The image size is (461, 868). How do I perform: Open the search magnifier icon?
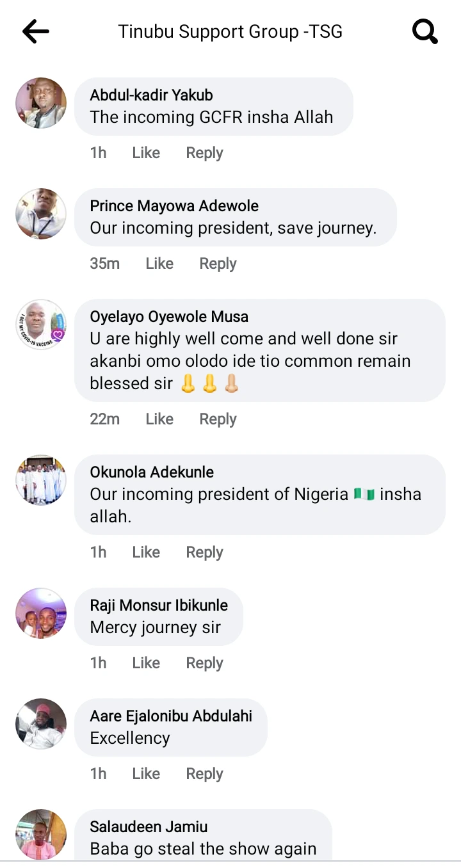tap(425, 31)
